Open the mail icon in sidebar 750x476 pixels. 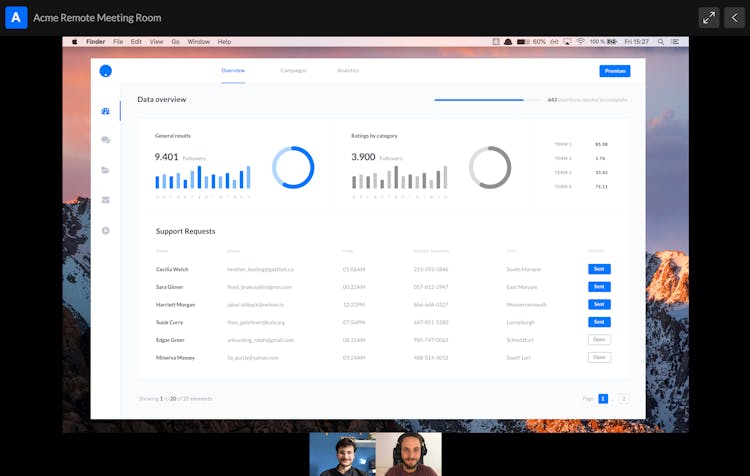click(106, 200)
